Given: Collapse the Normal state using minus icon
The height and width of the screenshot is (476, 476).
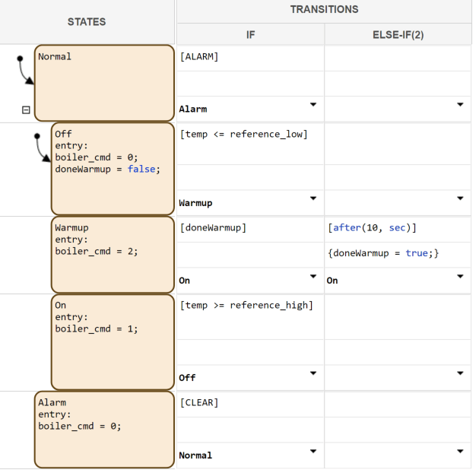Looking at the screenshot, I should [26, 109].
